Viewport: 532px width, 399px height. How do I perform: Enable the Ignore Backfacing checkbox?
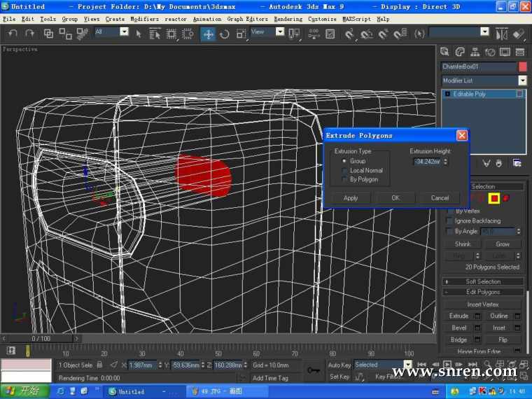point(449,220)
